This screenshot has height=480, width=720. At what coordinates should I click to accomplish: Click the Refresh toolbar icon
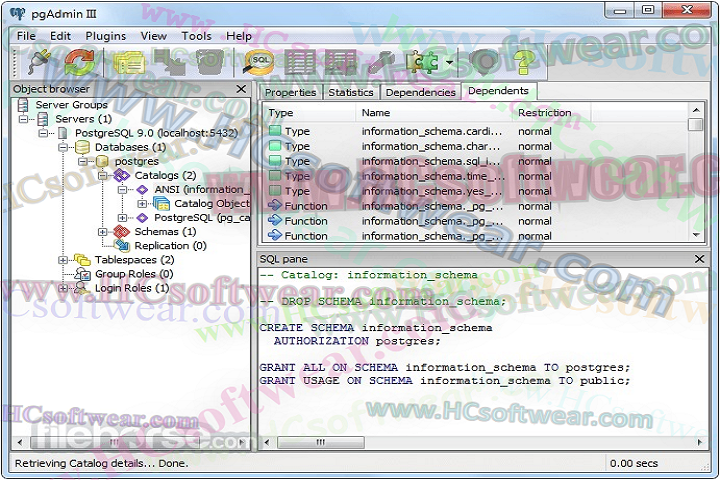[x=79, y=62]
